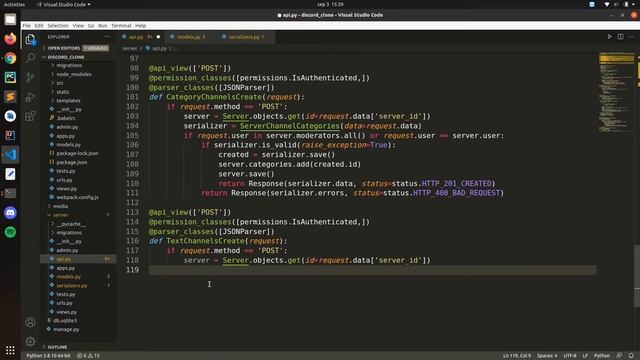Open .babelrc file in Explorer
Screen dimensions: 640x360
66,118
